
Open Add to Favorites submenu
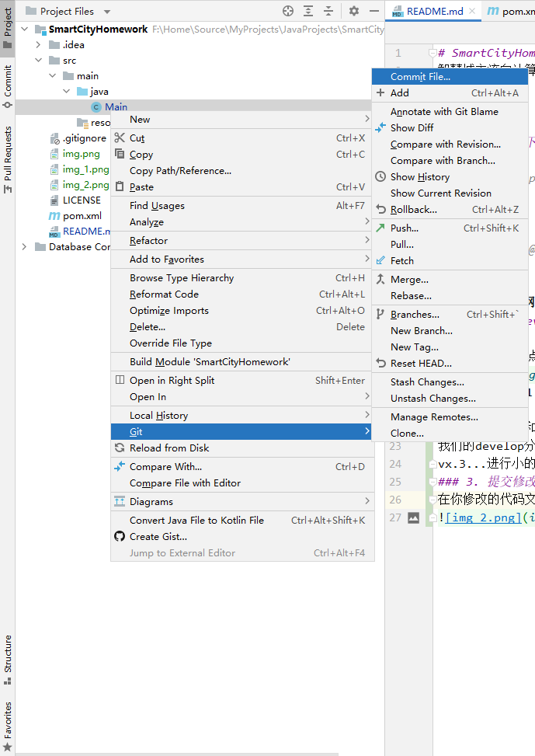point(242,260)
